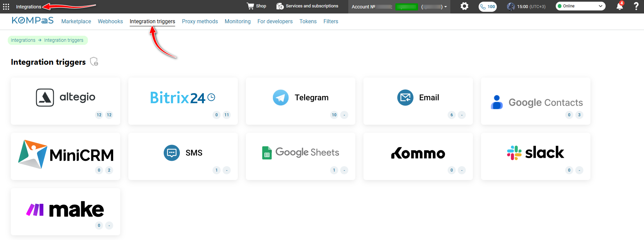This screenshot has height=240, width=644.
Task: Click Telegram's count badge 10
Action: coord(334,115)
